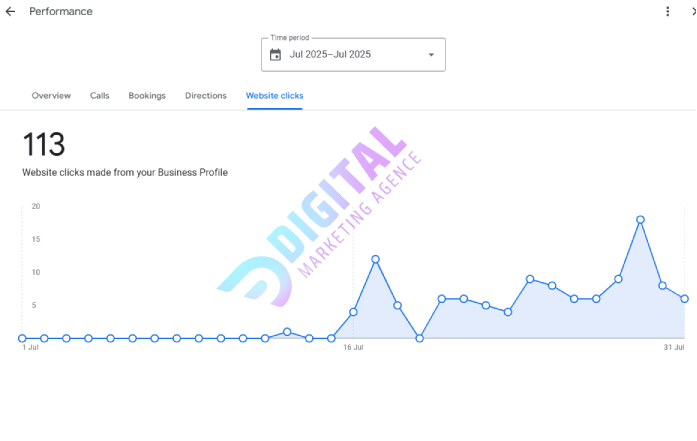Click the Website clicks made description text

(125, 172)
